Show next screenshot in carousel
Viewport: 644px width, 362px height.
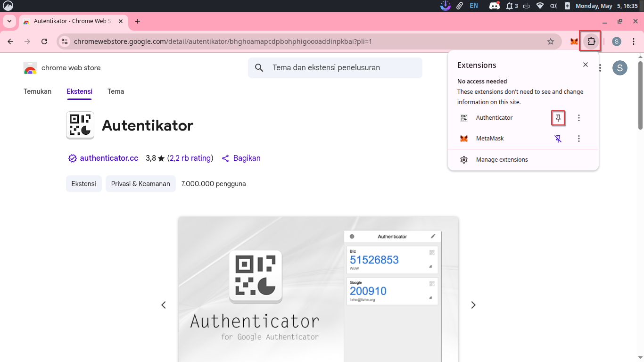(x=473, y=305)
